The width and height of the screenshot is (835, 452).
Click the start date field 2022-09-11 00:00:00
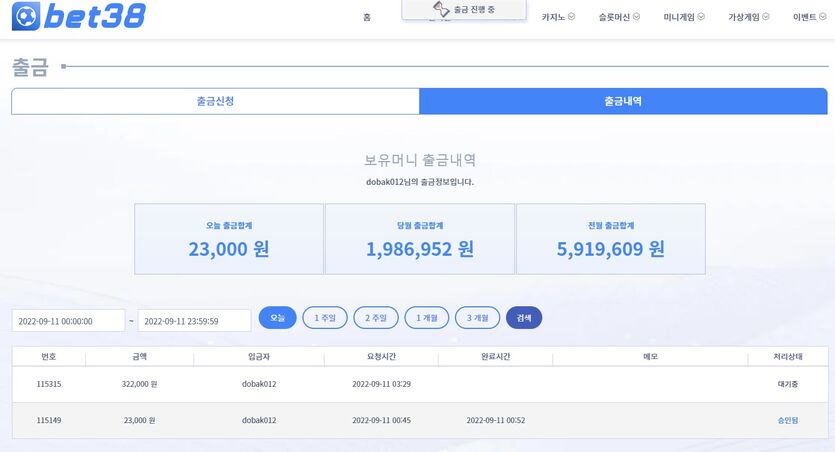pos(68,320)
